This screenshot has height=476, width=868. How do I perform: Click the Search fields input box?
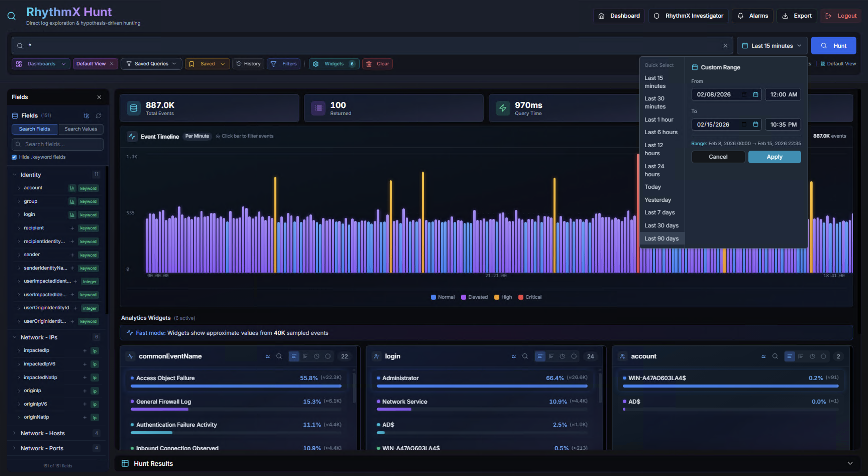[x=58, y=144]
